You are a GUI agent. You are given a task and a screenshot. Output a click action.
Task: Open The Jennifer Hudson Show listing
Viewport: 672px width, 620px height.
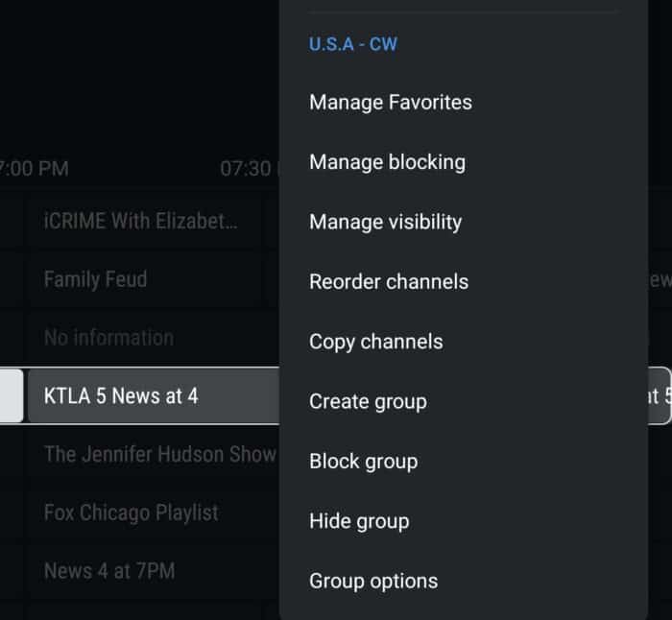pos(159,454)
